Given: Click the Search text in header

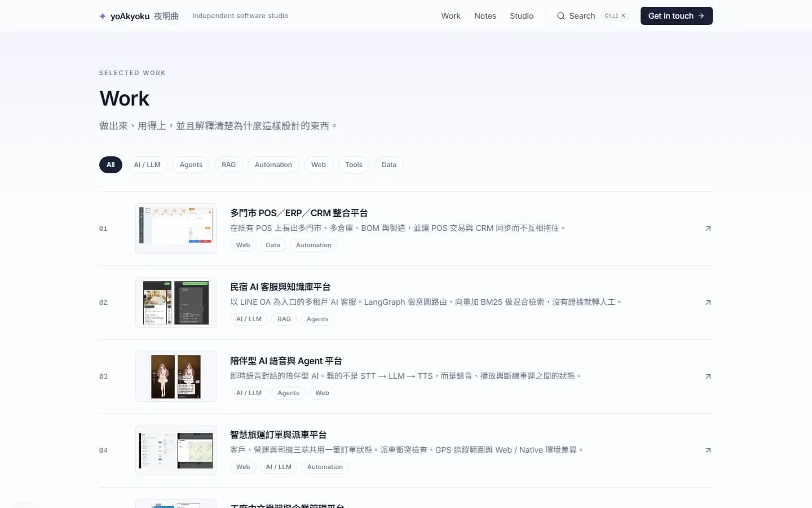Looking at the screenshot, I should [x=582, y=16].
